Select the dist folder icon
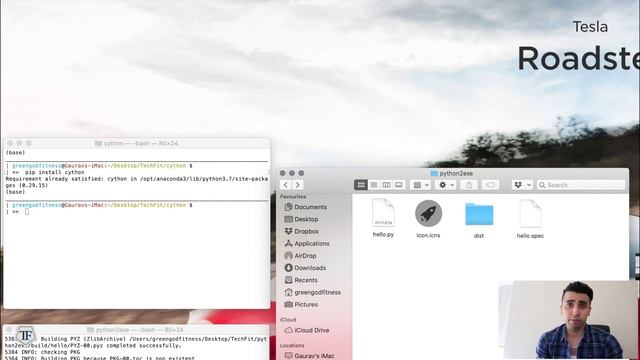Viewport: 640px width, 360px height. pos(479,214)
